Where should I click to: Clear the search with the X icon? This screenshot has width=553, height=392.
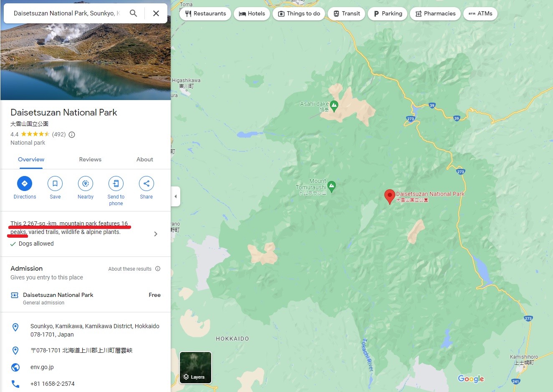pos(156,13)
